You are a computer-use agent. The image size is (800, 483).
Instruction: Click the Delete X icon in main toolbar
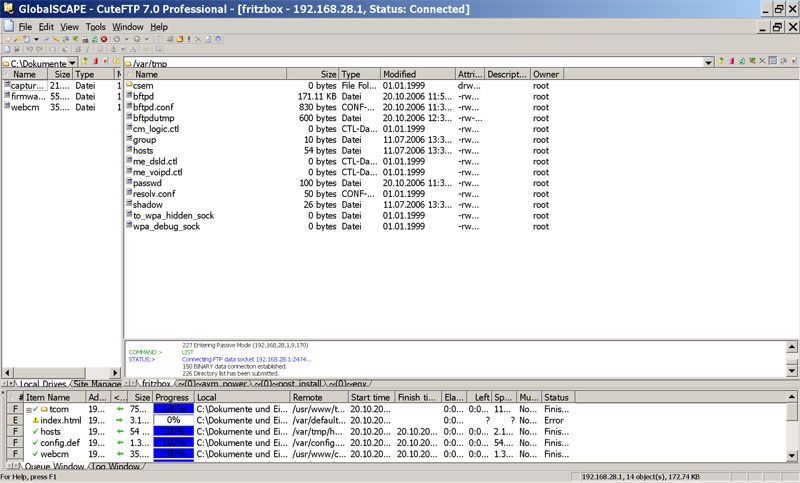tap(198, 39)
